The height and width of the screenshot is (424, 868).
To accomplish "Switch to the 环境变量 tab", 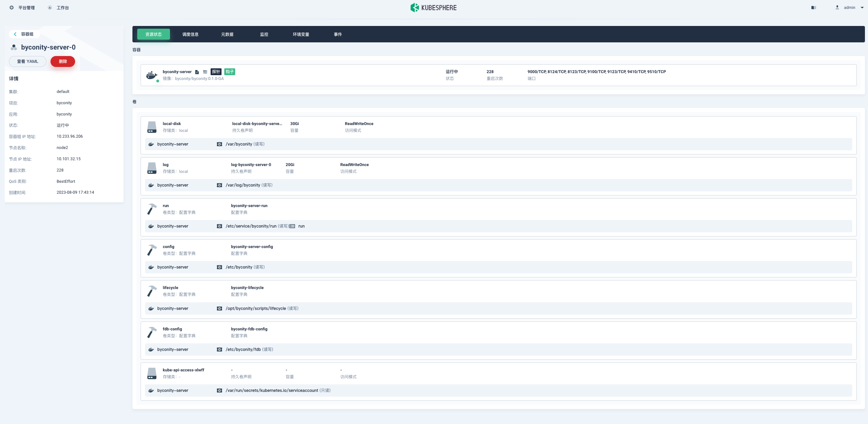I will [301, 34].
